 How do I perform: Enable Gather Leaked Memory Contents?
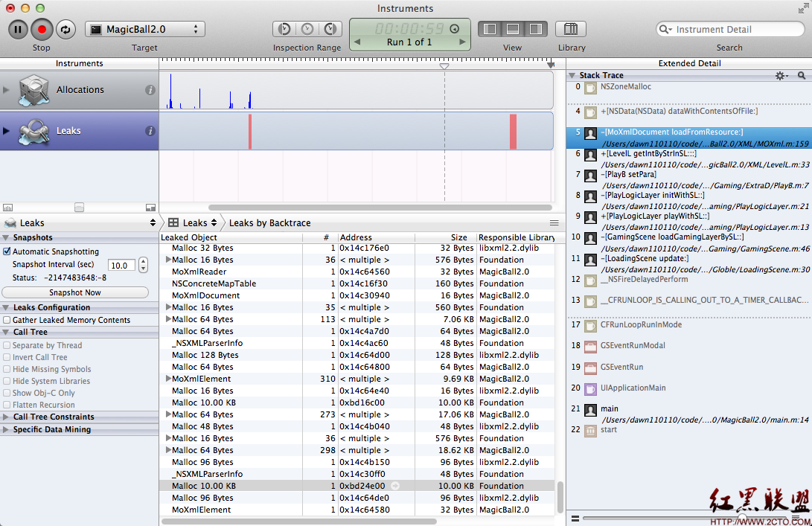(x=7, y=320)
